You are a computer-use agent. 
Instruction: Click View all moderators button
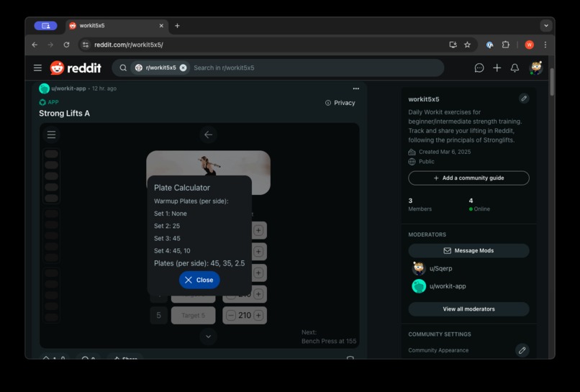click(x=468, y=309)
